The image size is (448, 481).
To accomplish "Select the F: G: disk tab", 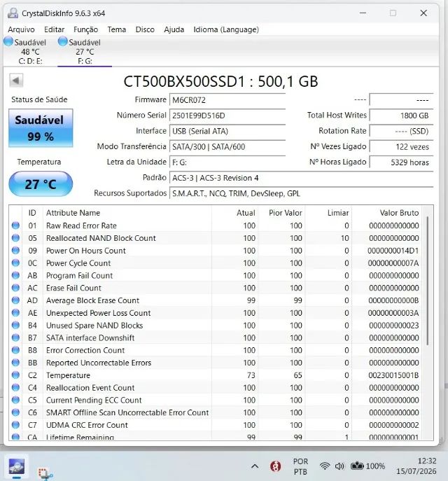I will point(85,51).
